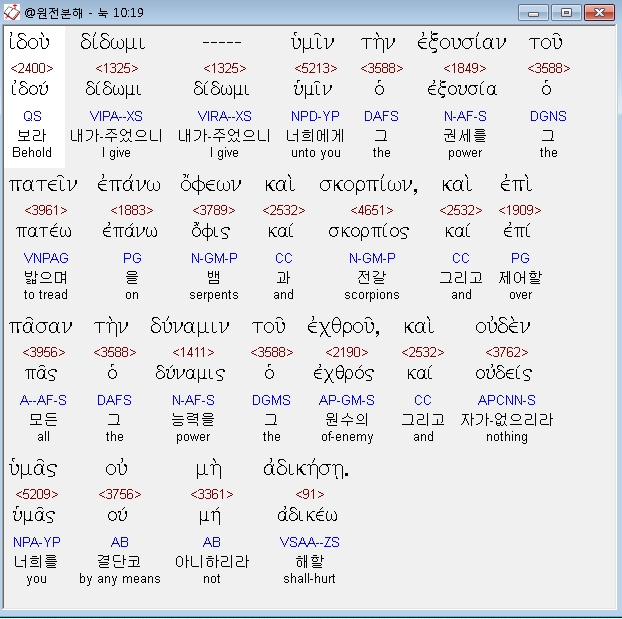
Task: Click Strong's number <3361>
Action: pos(212,494)
